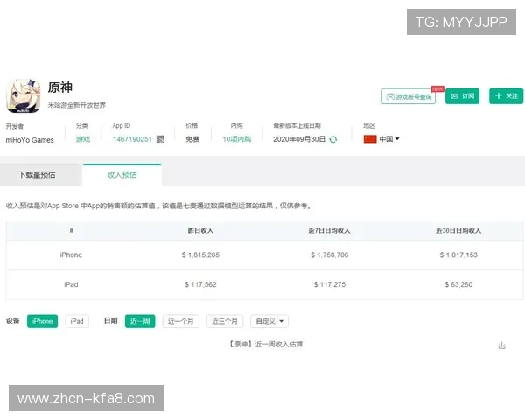The image size is (525, 420).
Task: Click the iPhone 30-day average $ 1,017,153
Action: point(458,255)
